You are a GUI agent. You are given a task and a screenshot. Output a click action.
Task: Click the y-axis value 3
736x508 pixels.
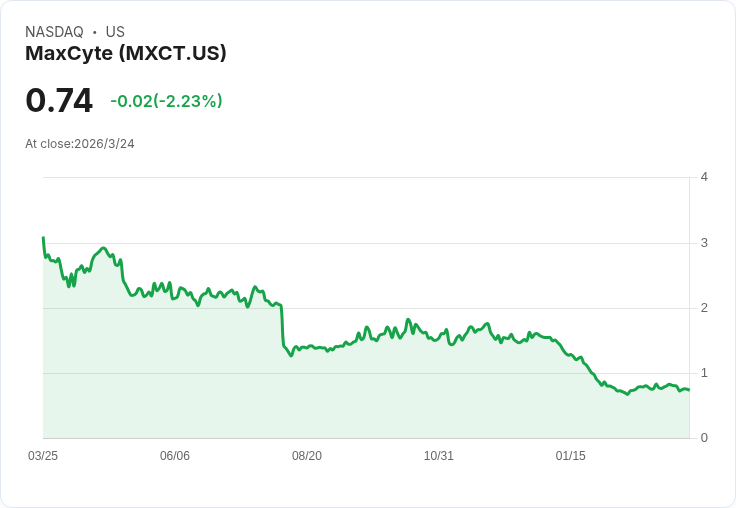click(x=704, y=243)
